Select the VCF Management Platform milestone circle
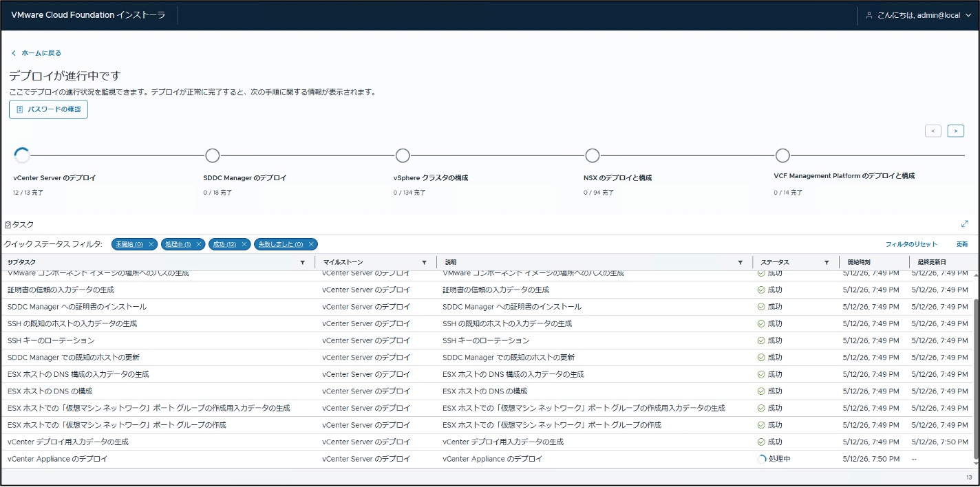 pos(782,155)
